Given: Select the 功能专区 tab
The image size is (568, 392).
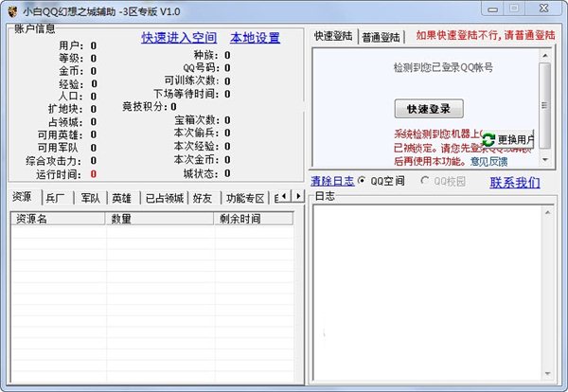Looking at the screenshot, I should click(x=245, y=198).
